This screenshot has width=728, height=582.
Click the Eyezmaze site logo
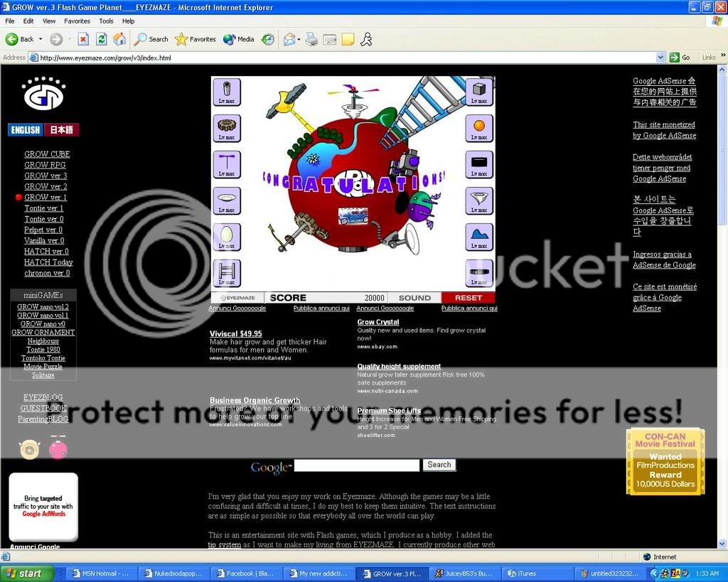[x=43, y=93]
